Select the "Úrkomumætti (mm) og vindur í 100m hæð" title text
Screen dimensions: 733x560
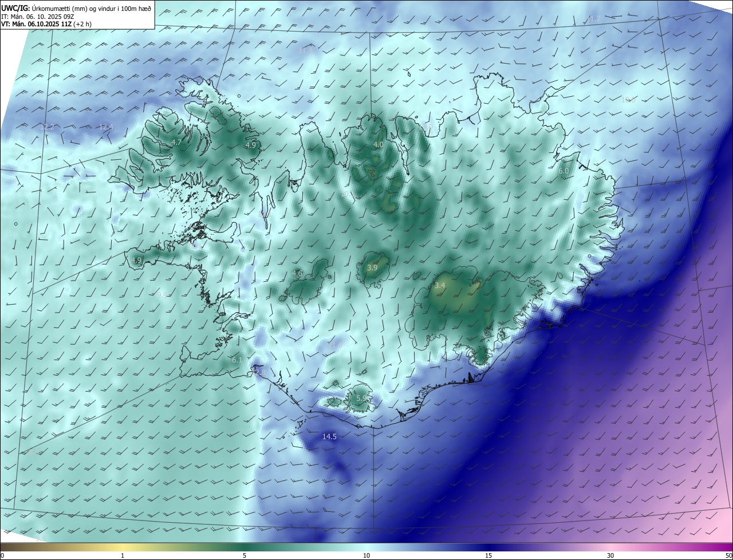point(92,8)
